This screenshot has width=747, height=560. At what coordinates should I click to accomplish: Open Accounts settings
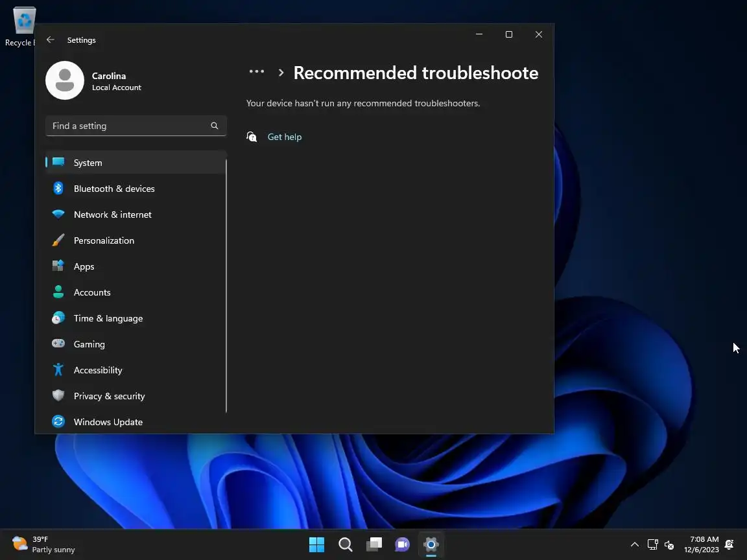coord(136,292)
